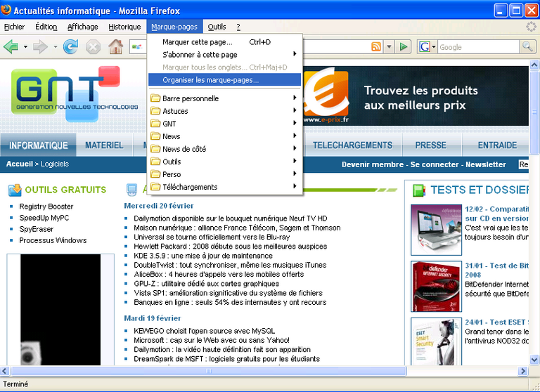
Task: Open the Registry Booster link
Action: [x=46, y=207]
